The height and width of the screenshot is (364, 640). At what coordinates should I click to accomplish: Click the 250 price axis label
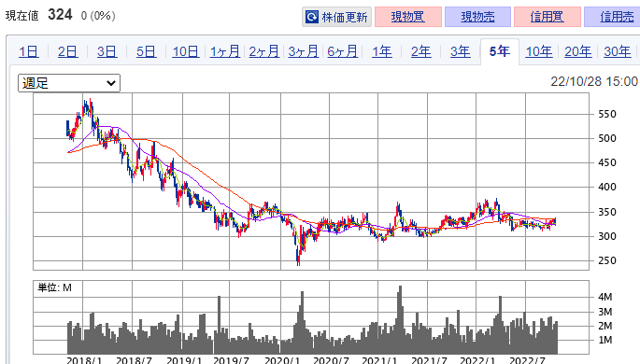[x=607, y=260]
